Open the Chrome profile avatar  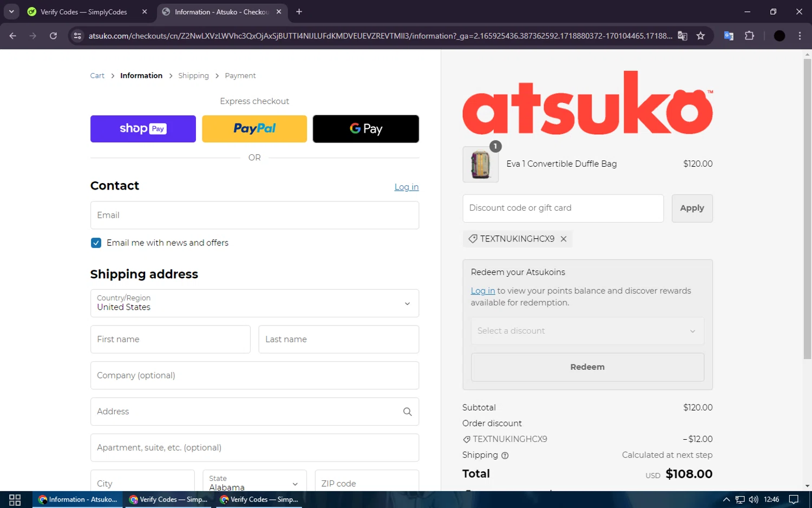coord(780,36)
